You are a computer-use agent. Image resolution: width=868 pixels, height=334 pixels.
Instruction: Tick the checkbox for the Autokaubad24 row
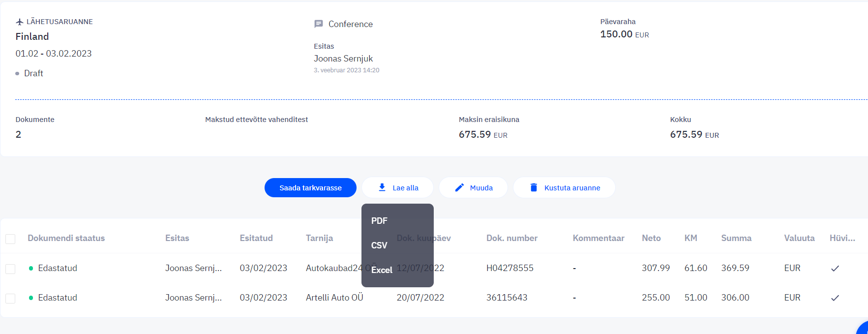10,269
